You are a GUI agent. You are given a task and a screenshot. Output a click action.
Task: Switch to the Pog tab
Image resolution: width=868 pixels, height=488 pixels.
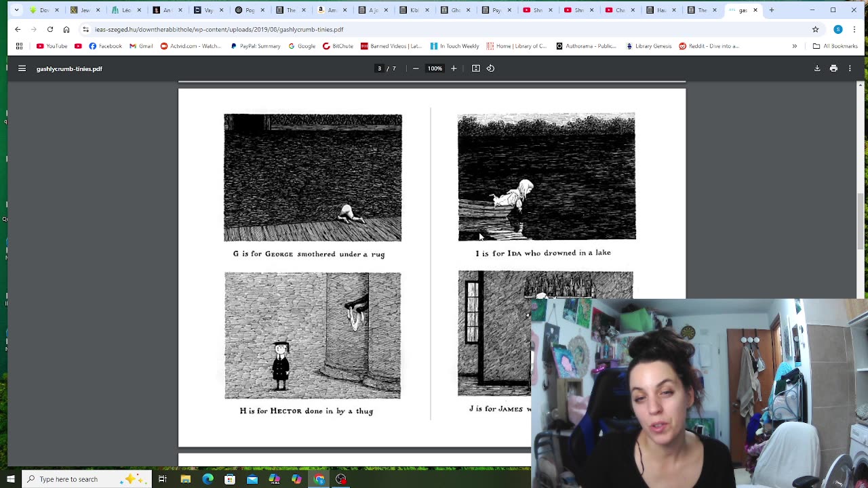249,10
